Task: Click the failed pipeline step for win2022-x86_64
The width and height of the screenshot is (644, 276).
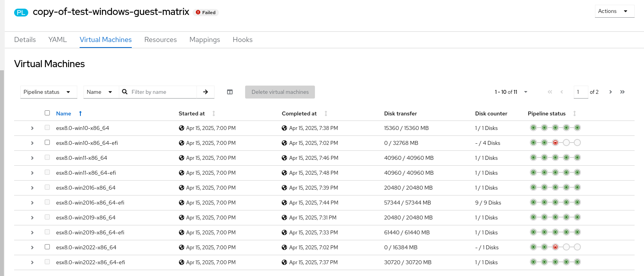Action: point(555,247)
